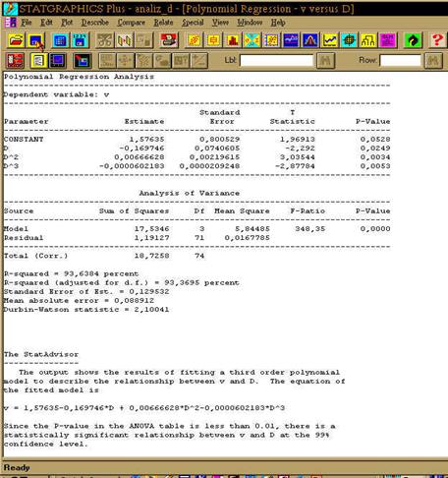Click the Mean absolute error line
Viewport: 448px width, 478px height.
coord(79,301)
